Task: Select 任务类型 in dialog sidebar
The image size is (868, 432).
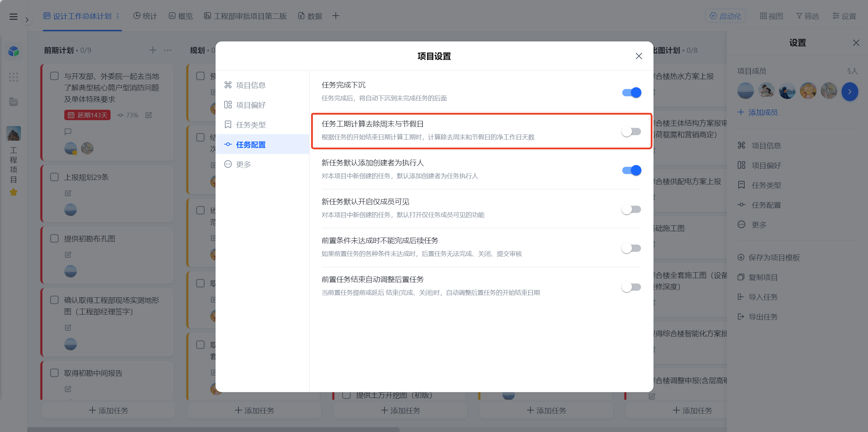Action: tap(262, 125)
